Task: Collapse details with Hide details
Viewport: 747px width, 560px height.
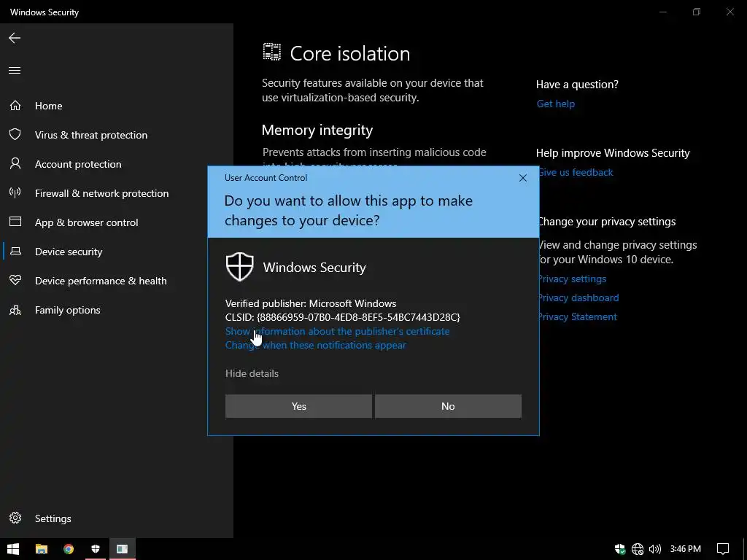Action: [252, 373]
